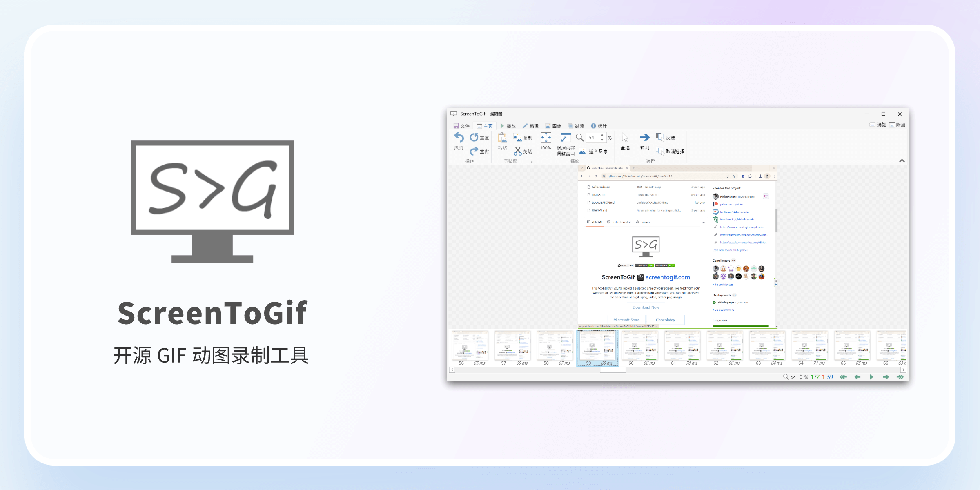Viewport: 980px width, 490px height.
Task: Select frame 57 thumbnail
Action: coord(512,348)
